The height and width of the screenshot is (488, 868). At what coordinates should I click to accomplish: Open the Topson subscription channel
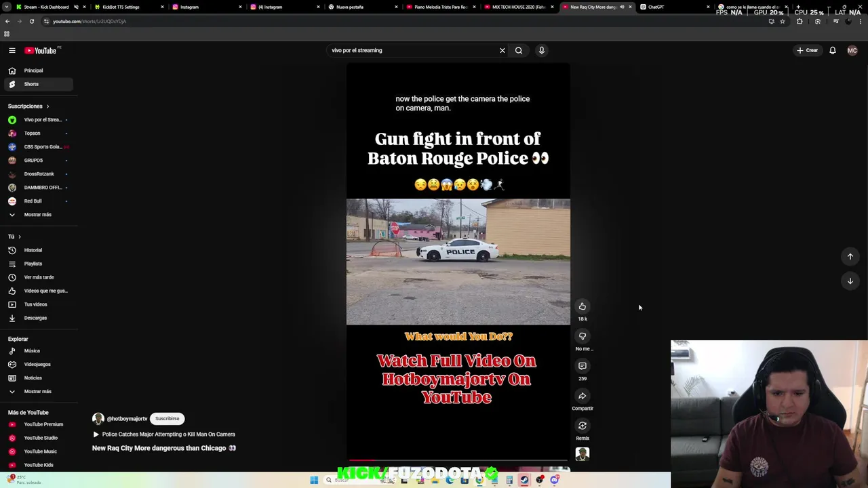click(39, 133)
